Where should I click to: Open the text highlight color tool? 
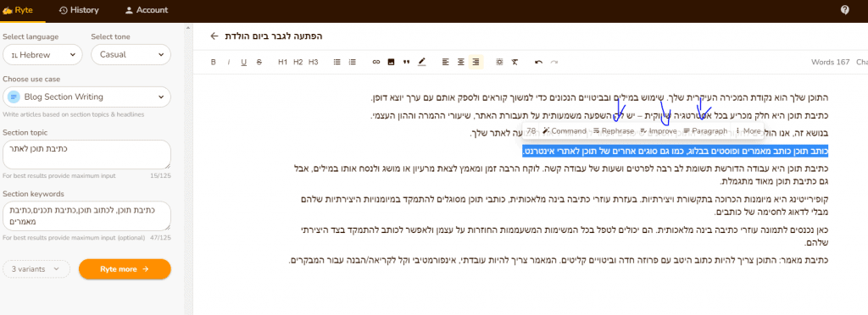tap(422, 63)
